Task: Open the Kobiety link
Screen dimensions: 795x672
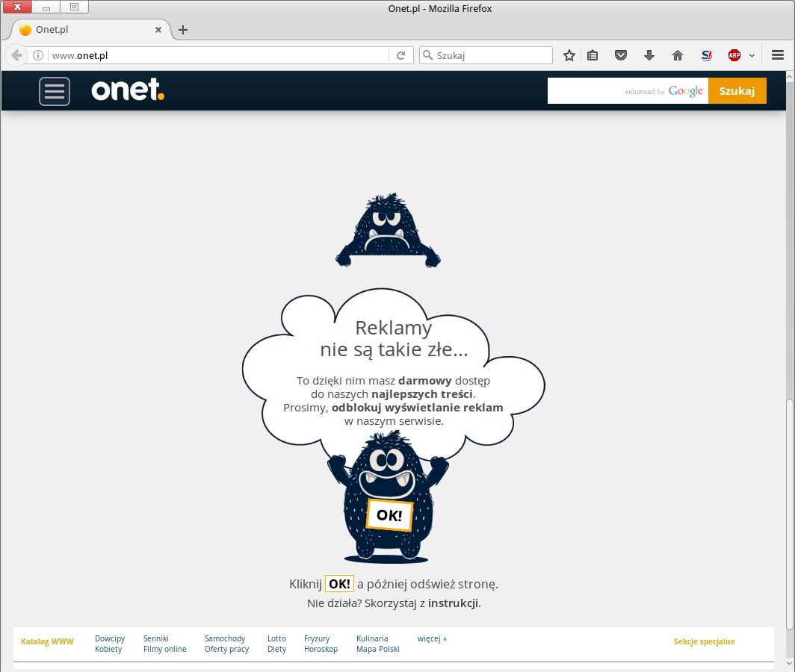Action: point(108,649)
